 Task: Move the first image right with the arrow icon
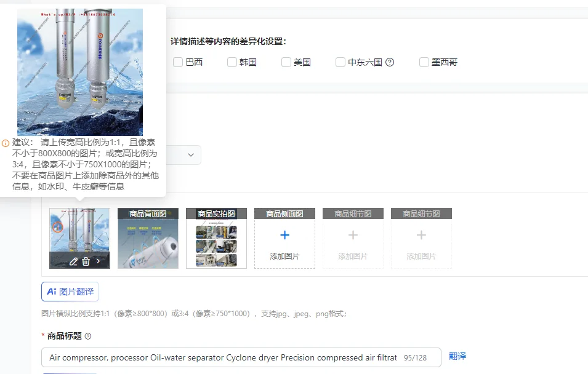click(x=99, y=261)
